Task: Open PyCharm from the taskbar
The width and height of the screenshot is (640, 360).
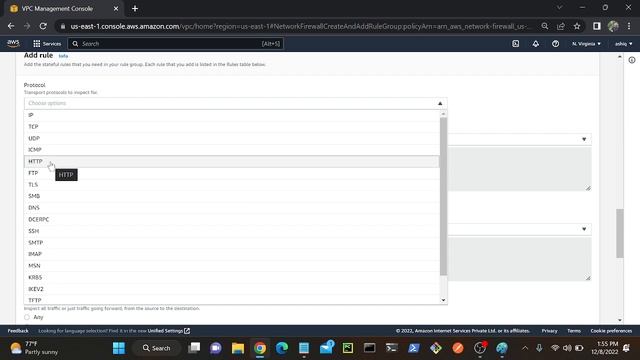Action: pyautogui.click(x=348, y=348)
